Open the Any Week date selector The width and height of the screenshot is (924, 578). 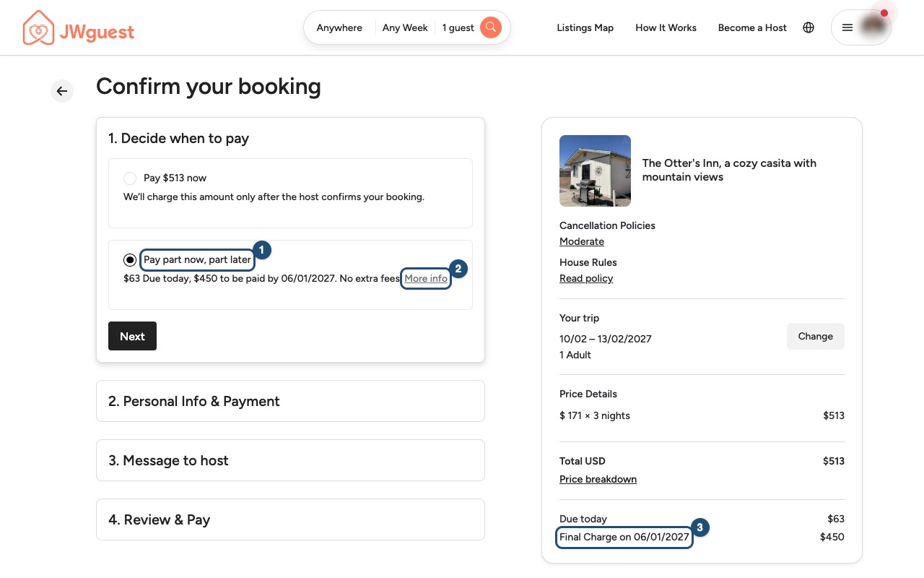coord(405,27)
